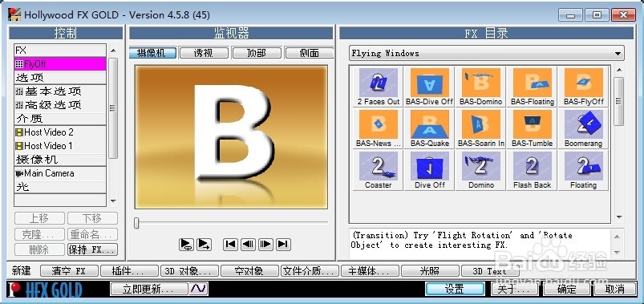Open the 插件 plugin dialog
Viewport: 644px width, 304px height.
pos(129,271)
